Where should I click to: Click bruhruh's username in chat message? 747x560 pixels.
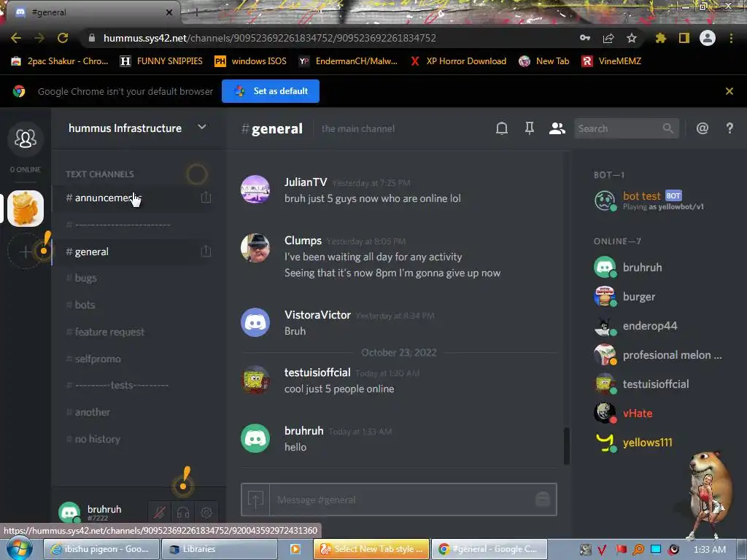[x=304, y=431]
